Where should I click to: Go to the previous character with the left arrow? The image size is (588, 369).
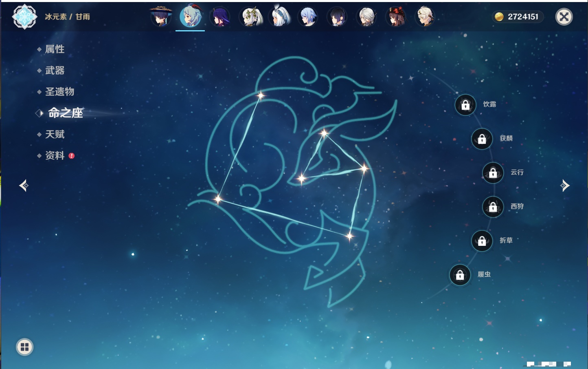tap(24, 186)
